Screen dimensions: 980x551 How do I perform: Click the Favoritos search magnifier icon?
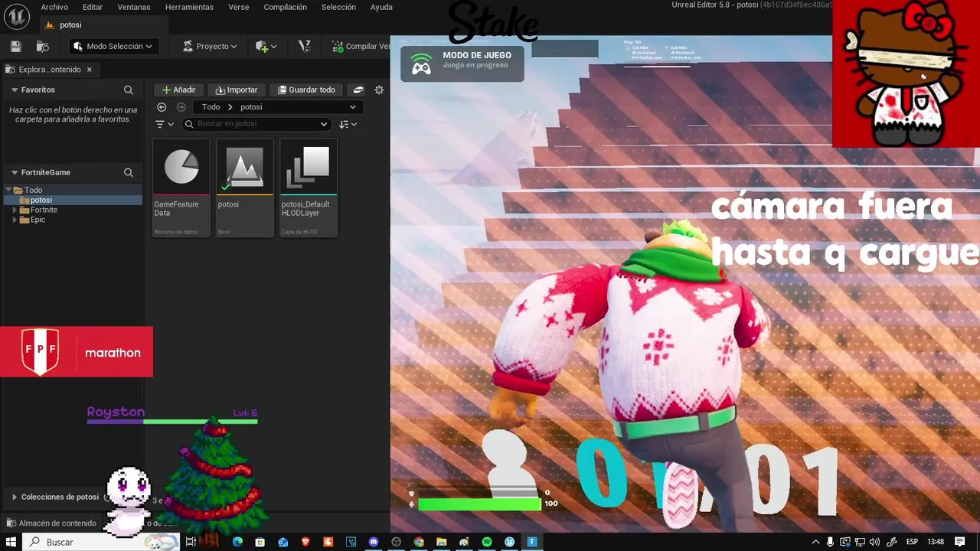(x=129, y=90)
